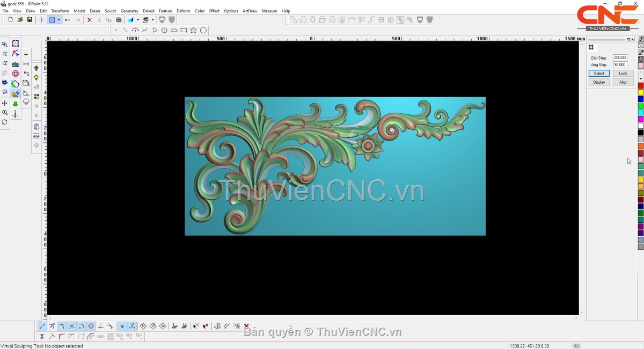Open the selection mode dropdown arrow
Viewport: 644px width, 349px height.
coord(58,20)
